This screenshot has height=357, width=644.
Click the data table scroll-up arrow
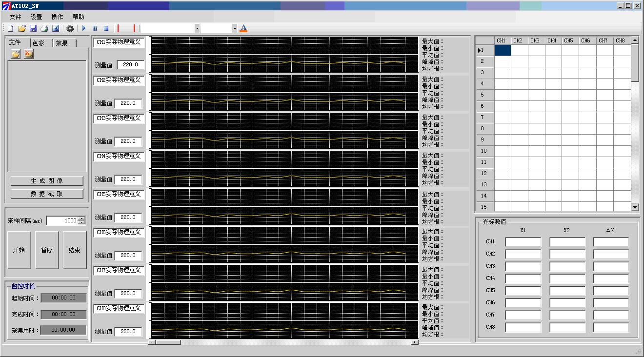pyautogui.click(x=635, y=40)
